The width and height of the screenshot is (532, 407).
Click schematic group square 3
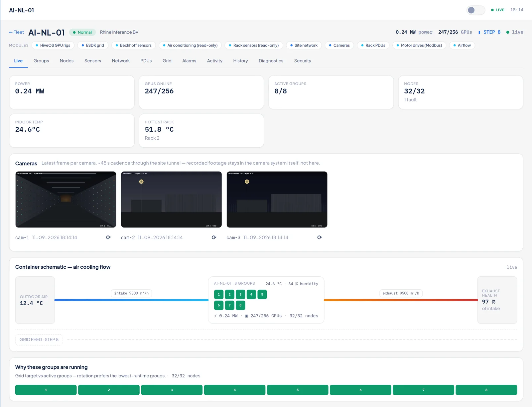coord(240,295)
